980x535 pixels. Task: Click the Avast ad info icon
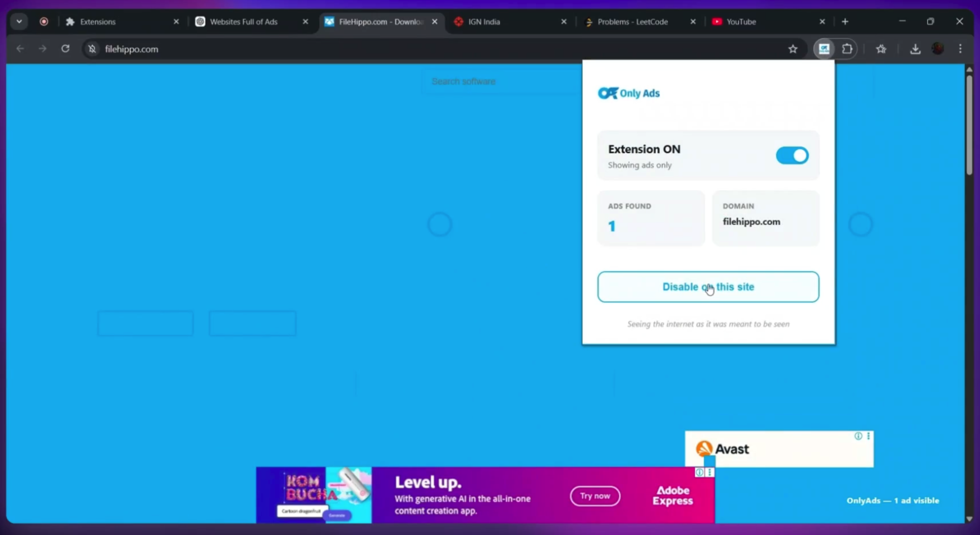tap(858, 436)
